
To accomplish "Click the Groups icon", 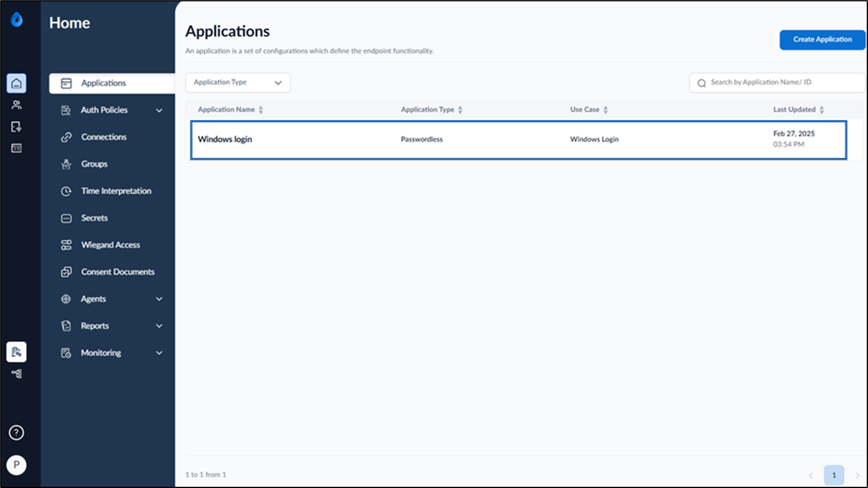I will point(66,164).
